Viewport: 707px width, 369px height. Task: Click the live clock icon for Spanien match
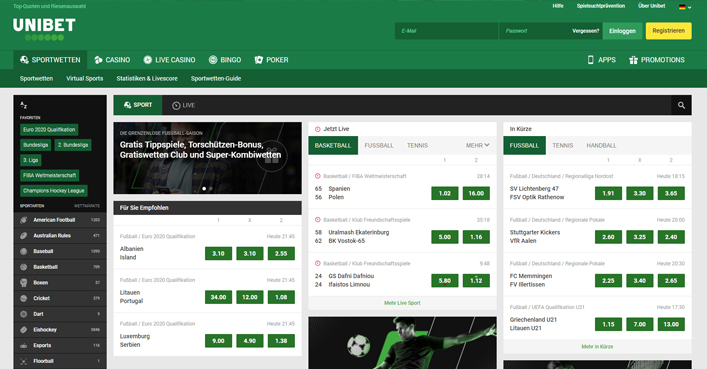317,176
